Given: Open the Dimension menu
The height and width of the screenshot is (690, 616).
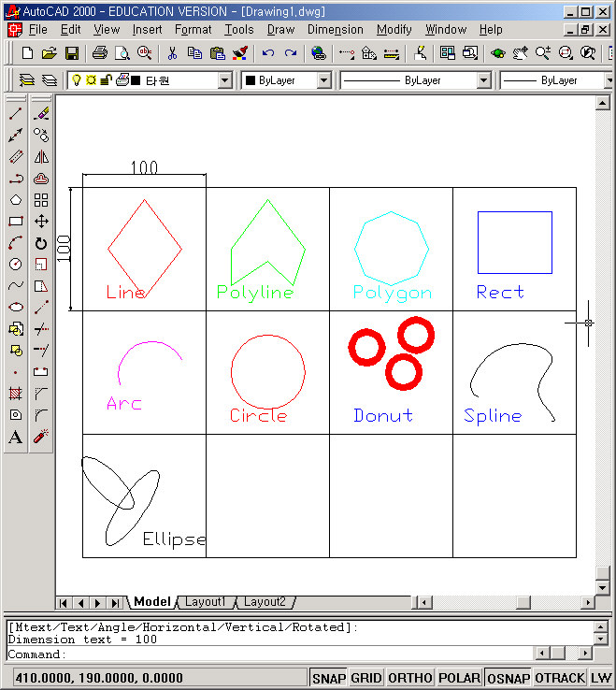Looking at the screenshot, I should coord(336,30).
